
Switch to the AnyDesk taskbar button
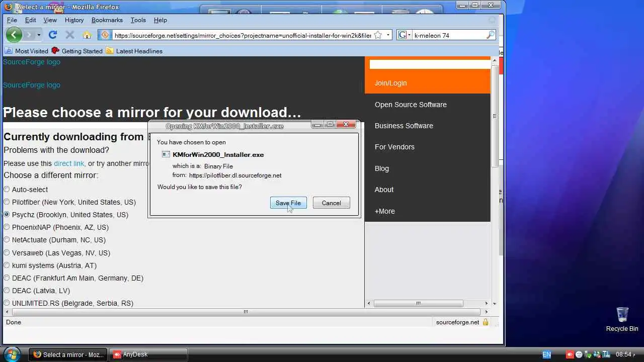[148, 354]
